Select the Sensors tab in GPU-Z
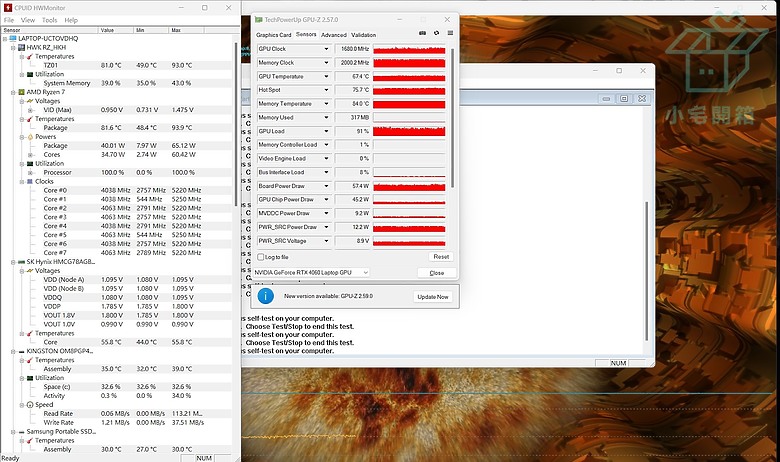This screenshot has height=462, width=780. click(x=306, y=34)
